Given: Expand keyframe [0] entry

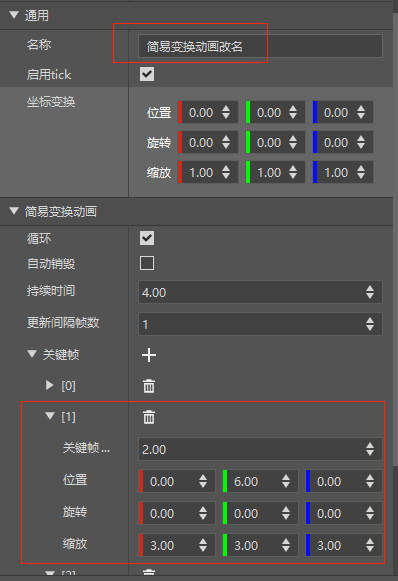Looking at the screenshot, I should click(x=49, y=385).
